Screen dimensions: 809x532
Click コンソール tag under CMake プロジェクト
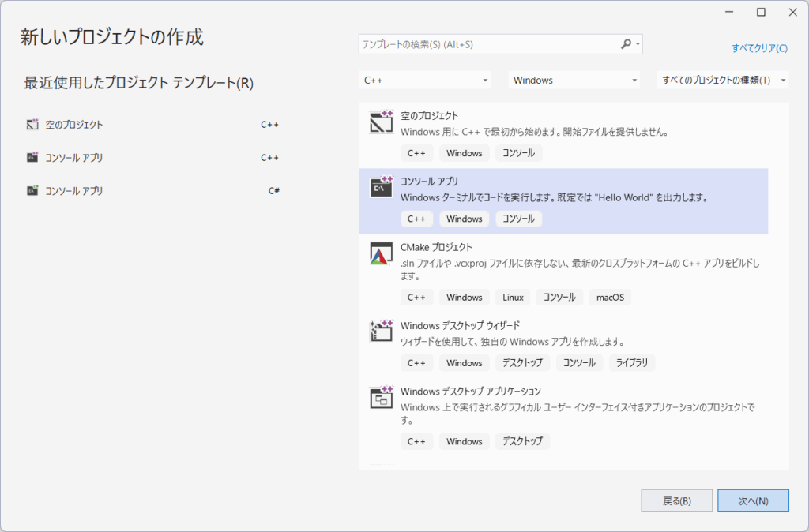[560, 297]
